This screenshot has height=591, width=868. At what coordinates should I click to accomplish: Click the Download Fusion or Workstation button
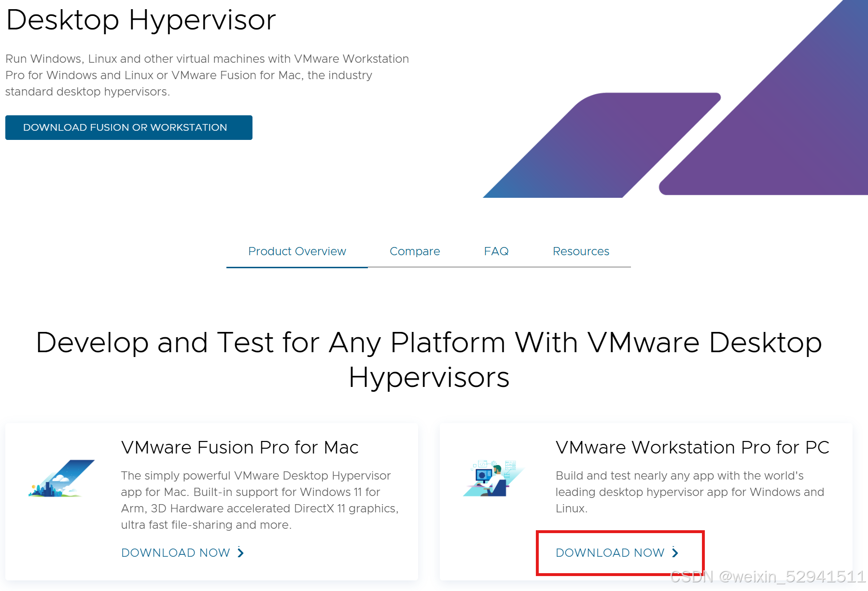[128, 127]
